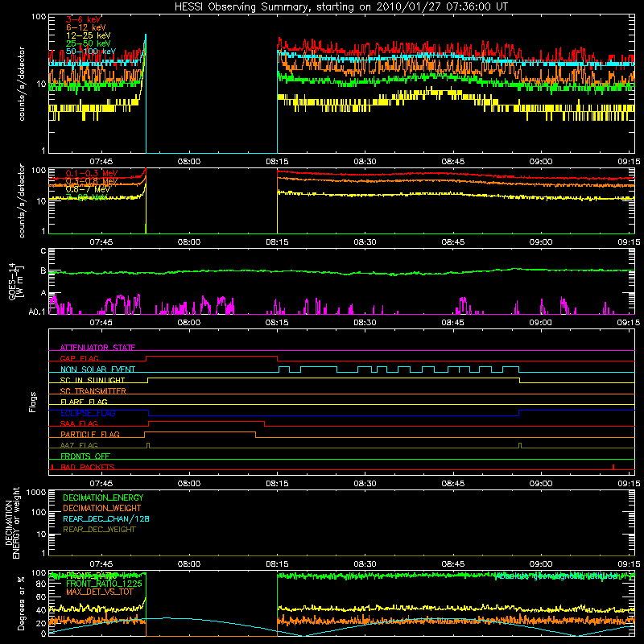Click the orange 0.3-0.8 MeV legend label
Screen dimensions: 644x644
92,181
